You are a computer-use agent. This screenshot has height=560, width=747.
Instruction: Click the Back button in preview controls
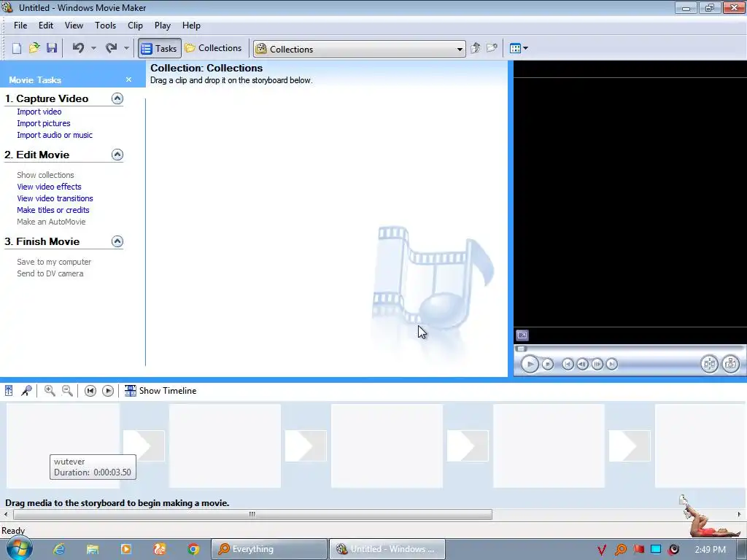[568, 365]
